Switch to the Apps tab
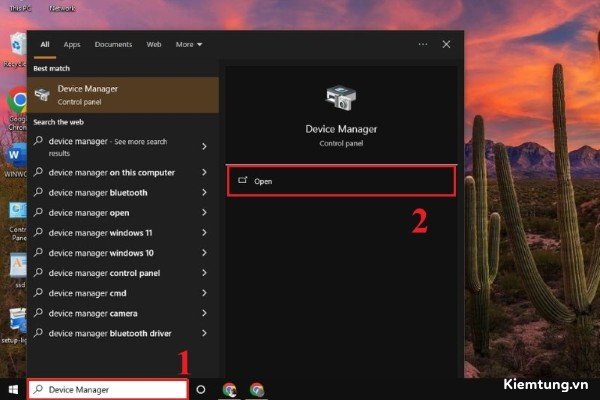The height and width of the screenshot is (400, 600). [x=72, y=44]
